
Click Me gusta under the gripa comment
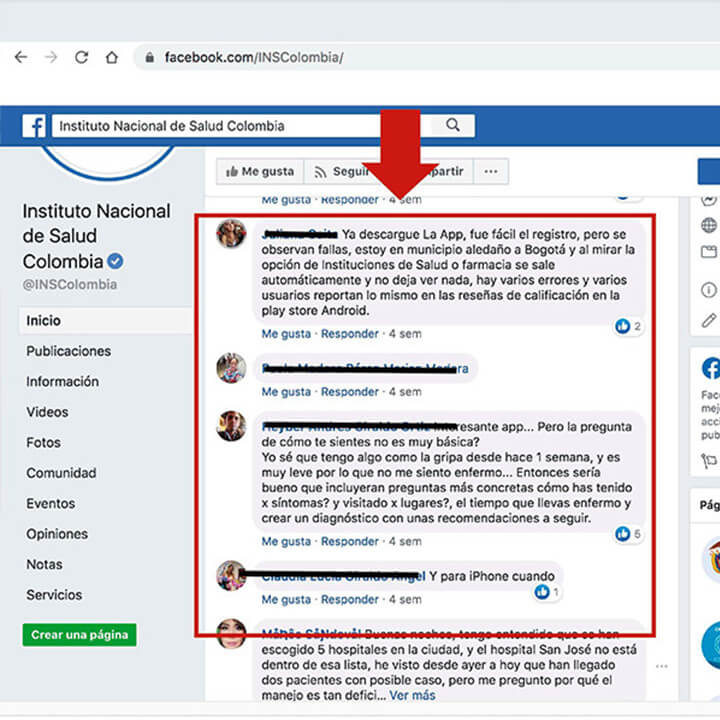click(x=286, y=541)
